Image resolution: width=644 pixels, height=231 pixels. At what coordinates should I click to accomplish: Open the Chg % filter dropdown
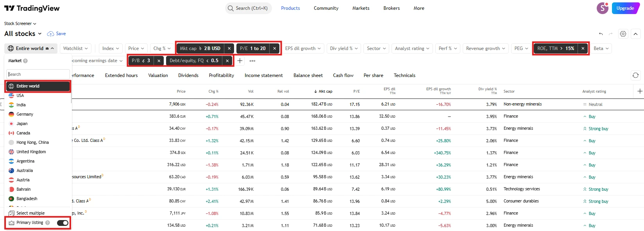point(162,48)
